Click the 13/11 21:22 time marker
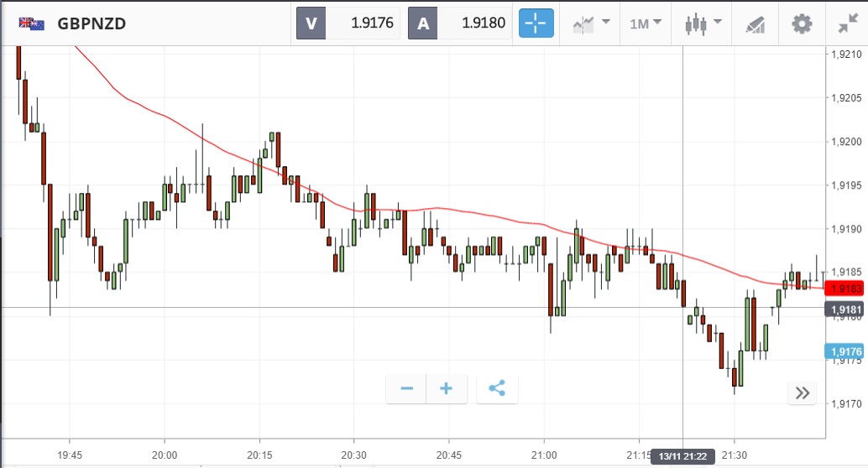The image size is (868, 468). tap(682, 455)
